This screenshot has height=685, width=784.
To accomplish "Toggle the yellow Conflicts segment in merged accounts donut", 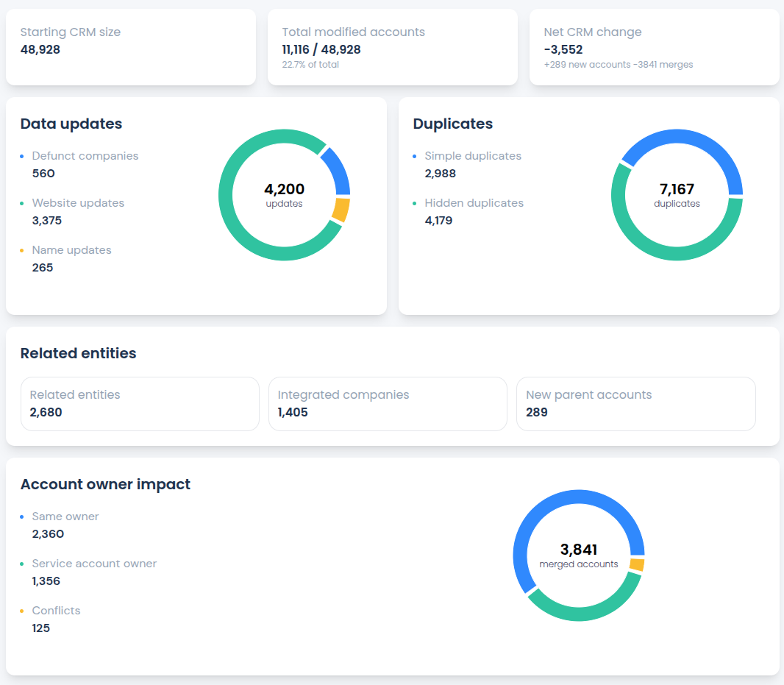I will pyautogui.click(x=637, y=564).
